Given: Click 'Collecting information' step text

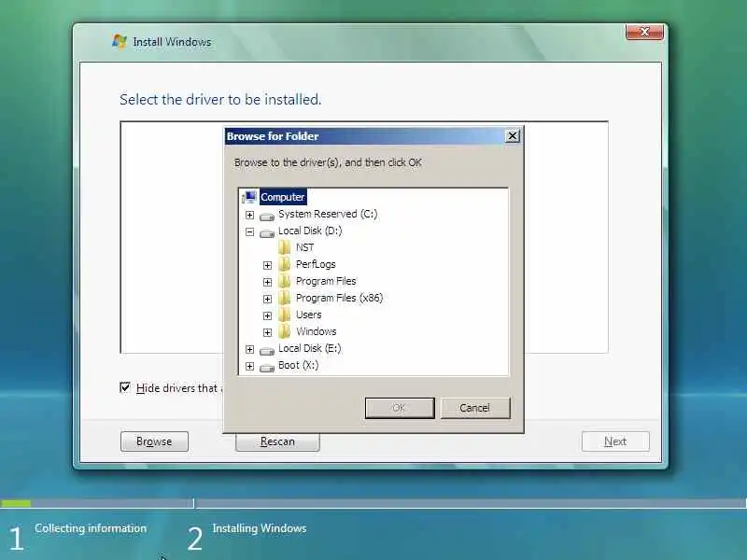Looking at the screenshot, I should coord(91,528).
